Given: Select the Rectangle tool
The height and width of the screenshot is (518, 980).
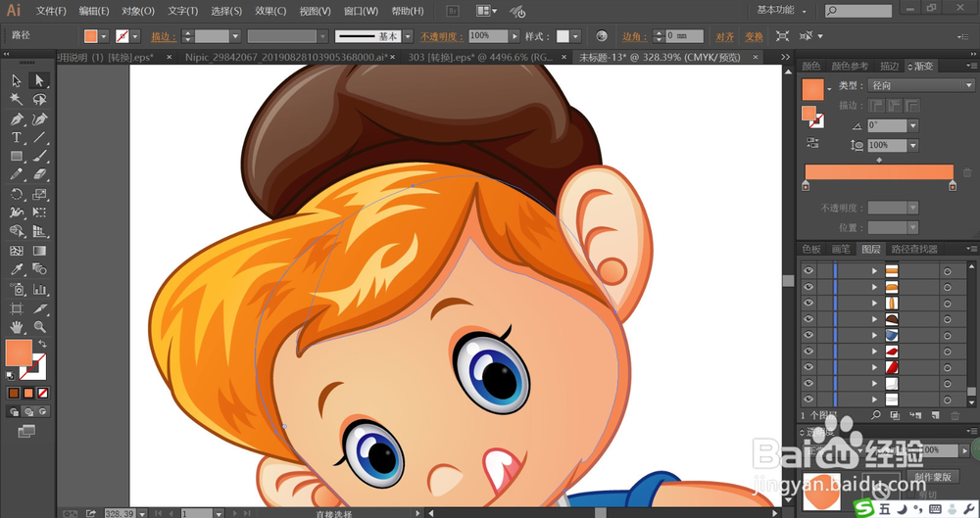Looking at the screenshot, I should tap(17, 157).
